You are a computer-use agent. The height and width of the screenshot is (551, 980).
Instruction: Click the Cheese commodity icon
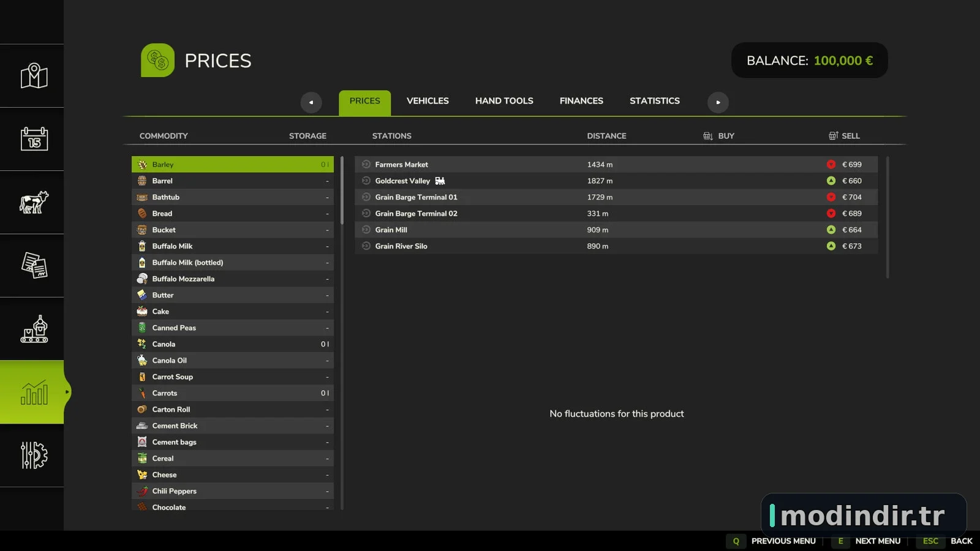click(142, 474)
